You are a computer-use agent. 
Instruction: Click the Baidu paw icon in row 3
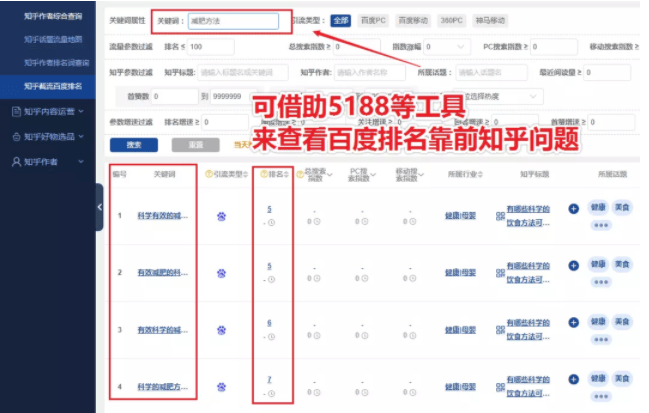pyautogui.click(x=221, y=330)
